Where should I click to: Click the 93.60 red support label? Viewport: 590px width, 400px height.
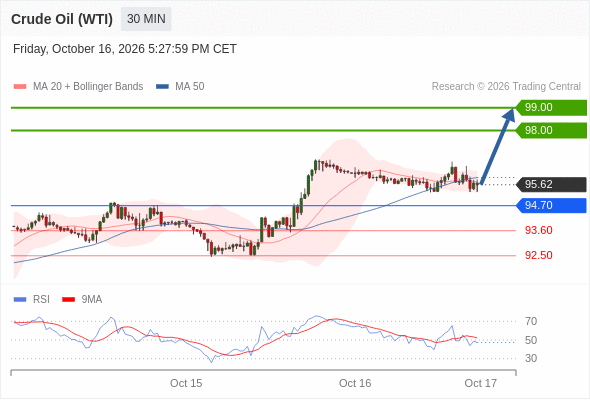pyautogui.click(x=539, y=230)
